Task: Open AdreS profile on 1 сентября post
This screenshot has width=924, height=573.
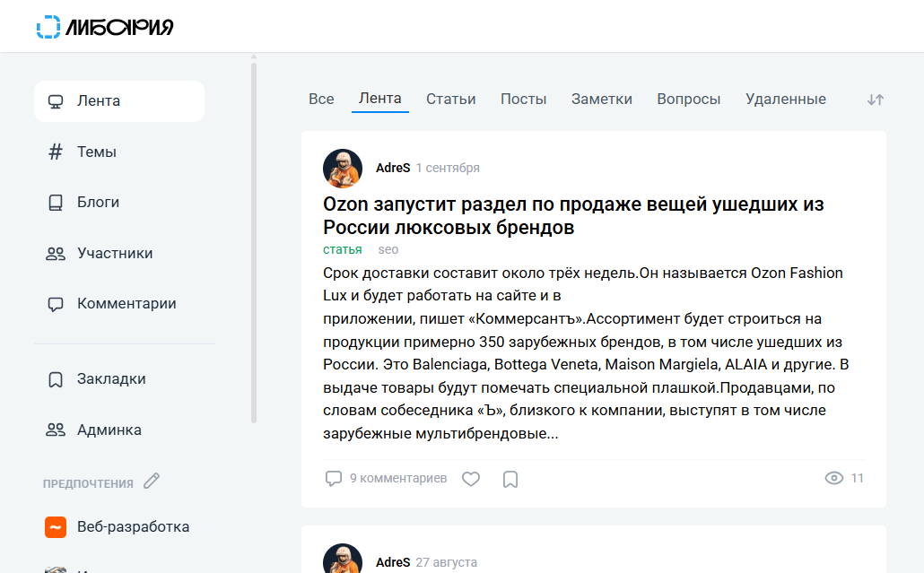Action: pyautogui.click(x=393, y=168)
